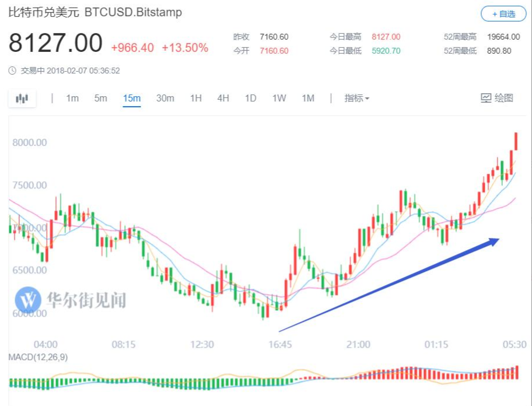Click the BTCUSD.Bitstamp symbol title
532x406 pixels.
pyautogui.click(x=133, y=12)
